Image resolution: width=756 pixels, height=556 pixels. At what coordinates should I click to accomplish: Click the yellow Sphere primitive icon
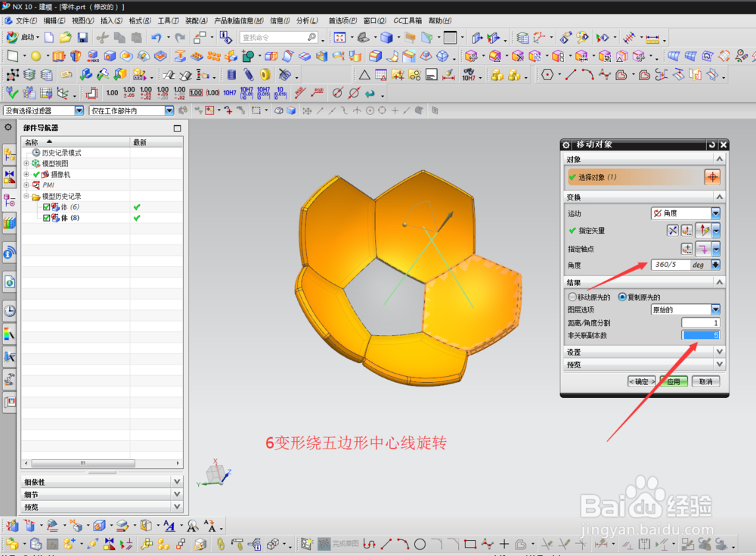[x=36, y=56]
